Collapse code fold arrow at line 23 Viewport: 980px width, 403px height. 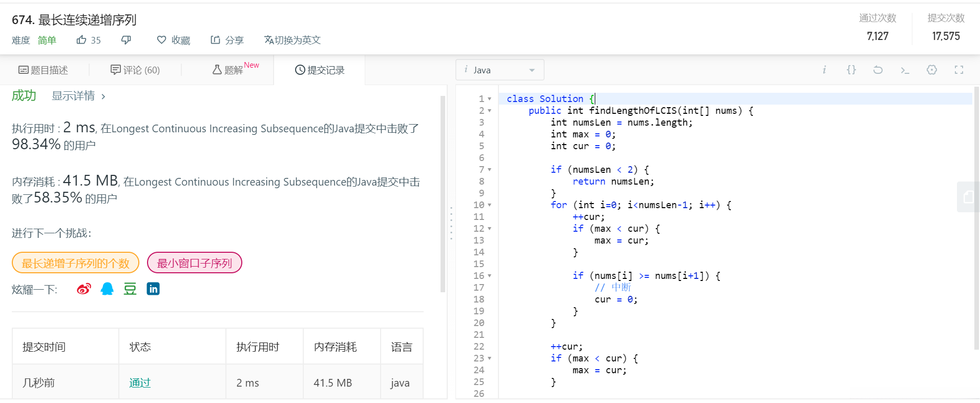pos(490,358)
